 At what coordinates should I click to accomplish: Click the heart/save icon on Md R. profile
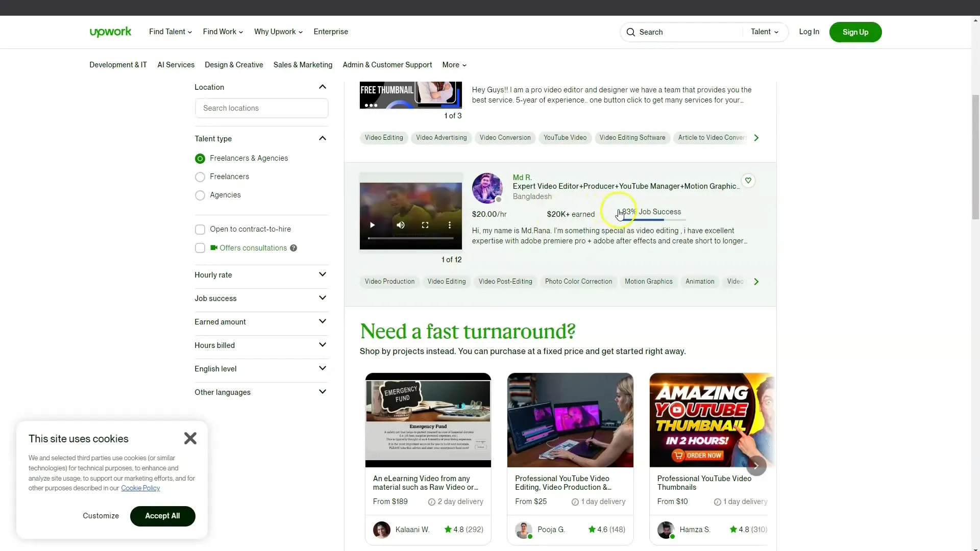coord(748,180)
